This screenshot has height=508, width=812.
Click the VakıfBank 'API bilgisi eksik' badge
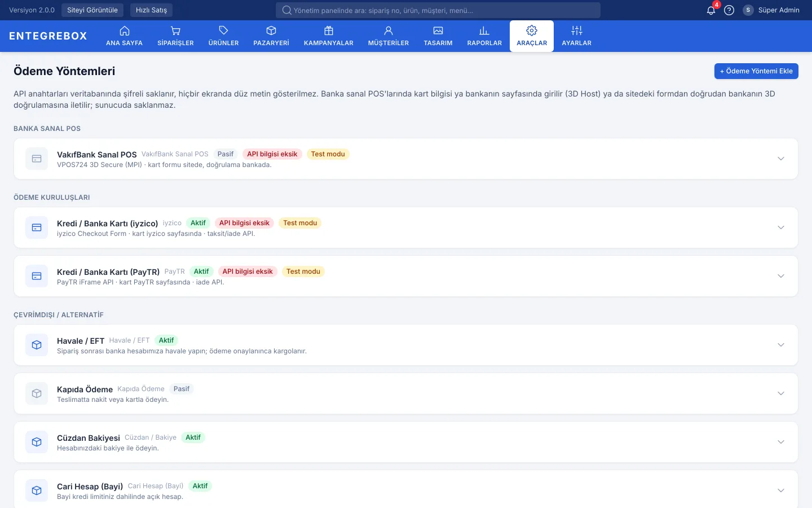pyautogui.click(x=272, y=154)
